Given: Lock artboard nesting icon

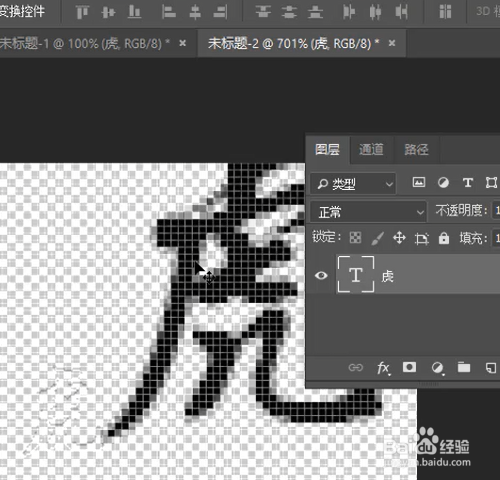Looking at the screenshot, I should pyautogui.click(x=422, y=239).
